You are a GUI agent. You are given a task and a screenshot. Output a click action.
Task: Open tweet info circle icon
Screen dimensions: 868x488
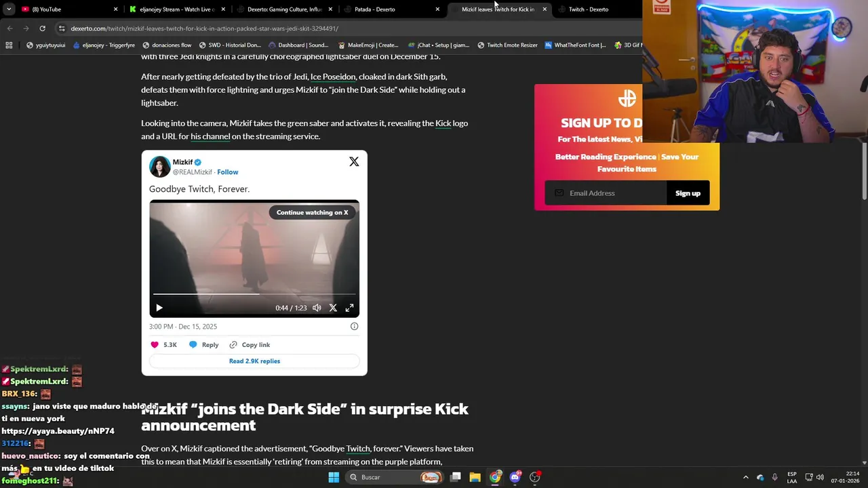[x=354, y=326]
